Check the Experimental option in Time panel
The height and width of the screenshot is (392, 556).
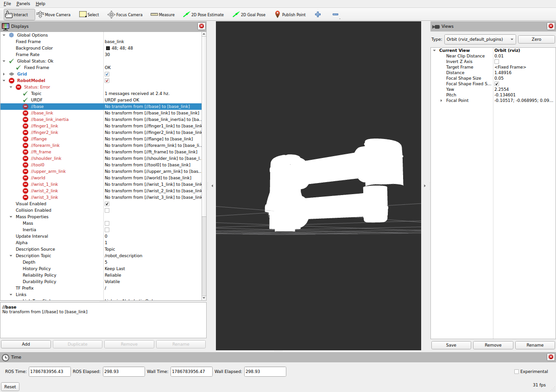pos(517,372)
